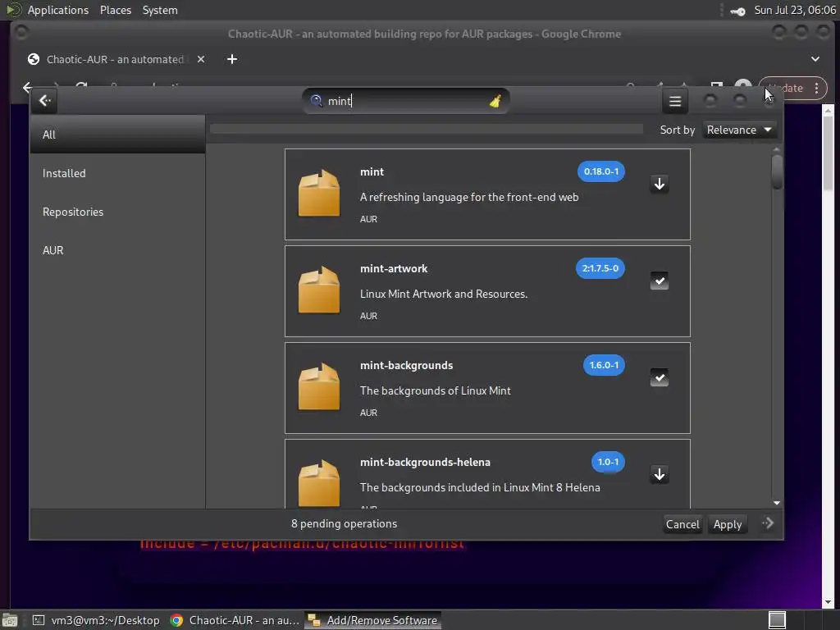Open a new Chrome tab with plus
This screenshot has width=840, height=630.
(232, 59)
